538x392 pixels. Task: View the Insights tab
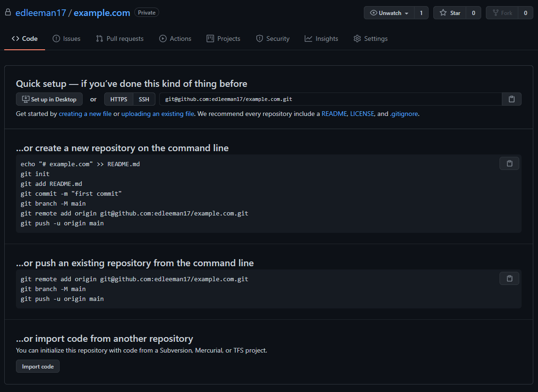[322, 38]
